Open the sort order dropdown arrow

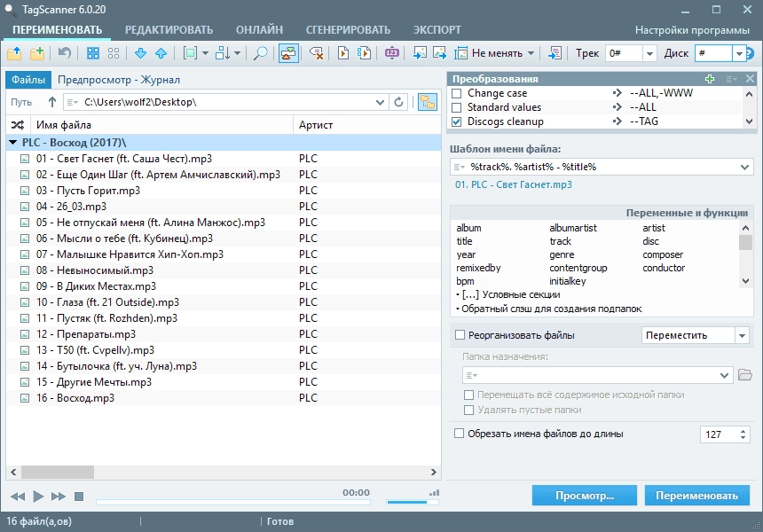coord(237,53)
